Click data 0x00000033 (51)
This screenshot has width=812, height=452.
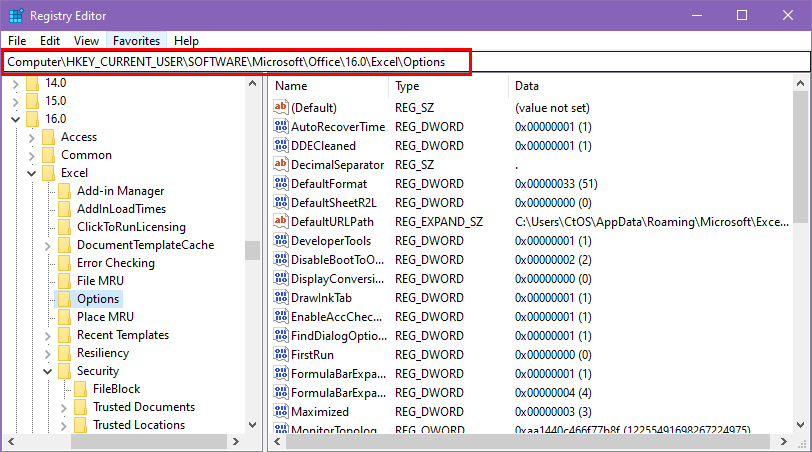pyautogui.click(x=556, y=184)
